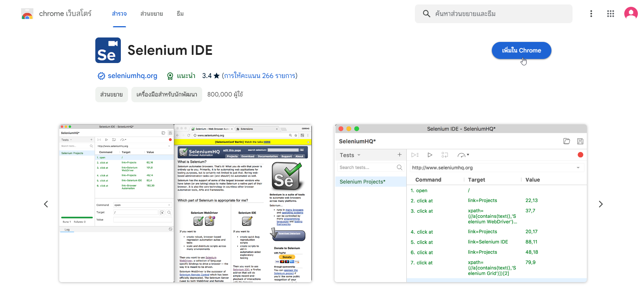The height and width of the screenshot is (292, 644).
Task: Switch to the ธีม tab
Action: tap(180, 14)
